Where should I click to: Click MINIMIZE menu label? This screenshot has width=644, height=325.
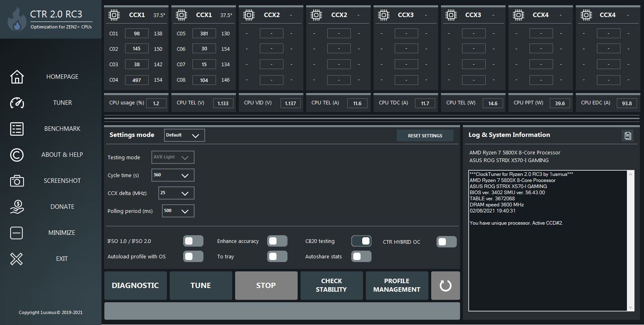(x=62, y=233)
